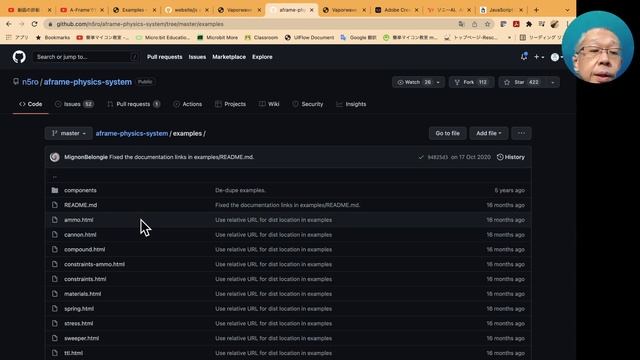This screenshot has width=640, height=360.
Task: Open compound.html file
Action: [84, 249]
